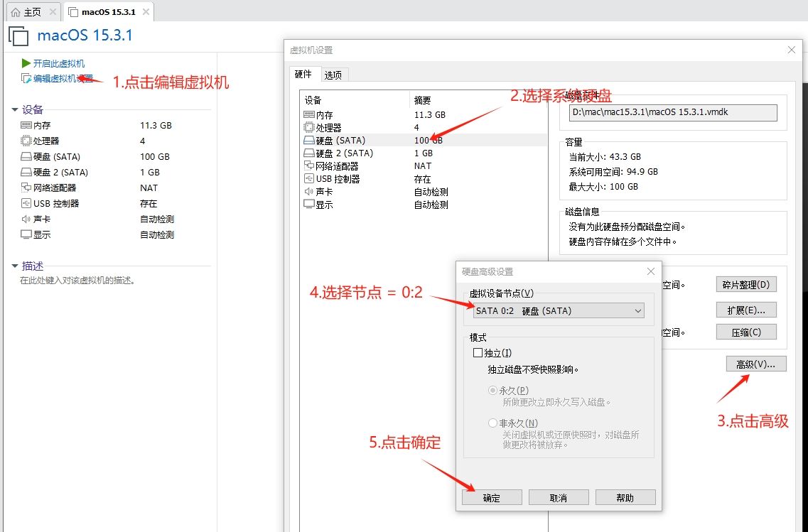Click the VM icon beside macOS 15.3.1 title
This screenshot has width=808, height=532.
[x=19, y=36]
